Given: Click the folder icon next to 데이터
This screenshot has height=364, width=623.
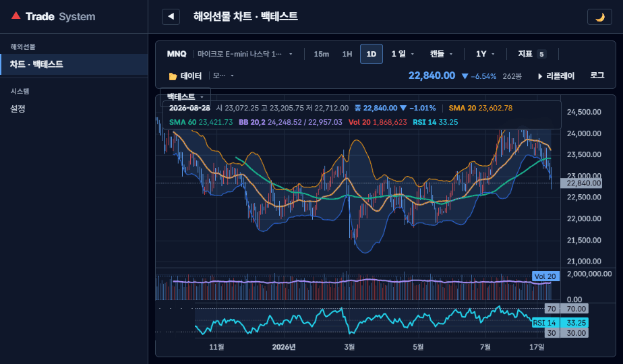Looking at the screenshot, I should tap(173, 76).
